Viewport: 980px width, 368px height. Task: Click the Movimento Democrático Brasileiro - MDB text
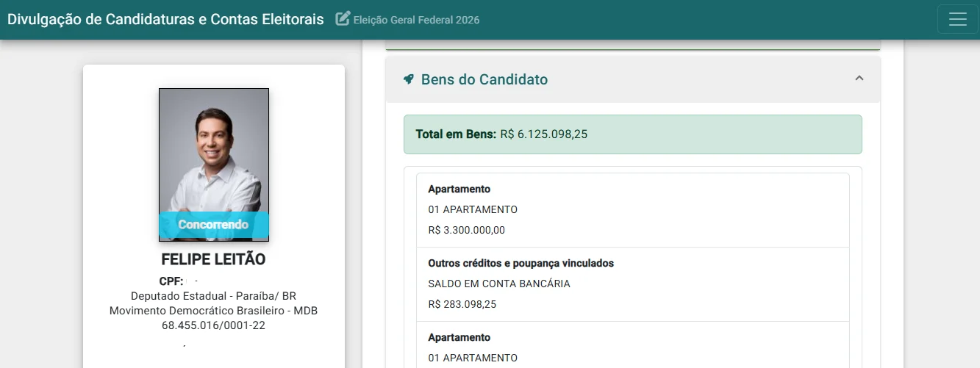pos(213,311)
